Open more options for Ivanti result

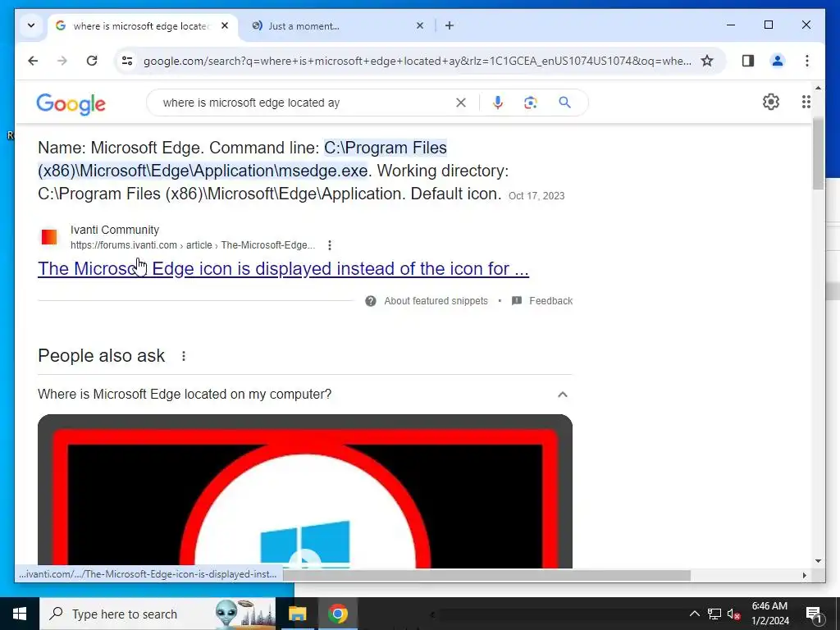point(330,244)
